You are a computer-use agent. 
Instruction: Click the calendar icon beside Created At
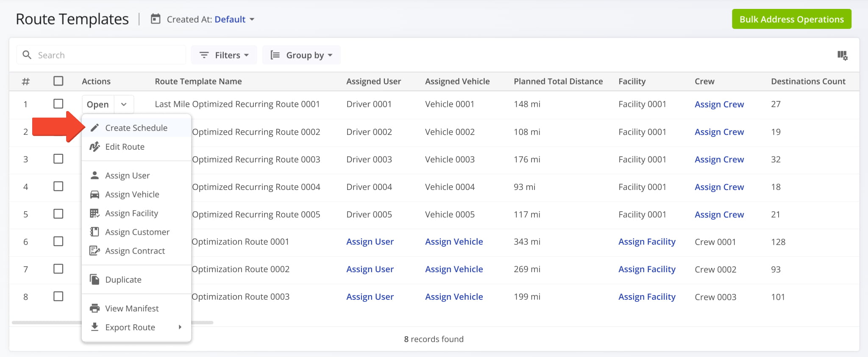click(x=156, y=19)
